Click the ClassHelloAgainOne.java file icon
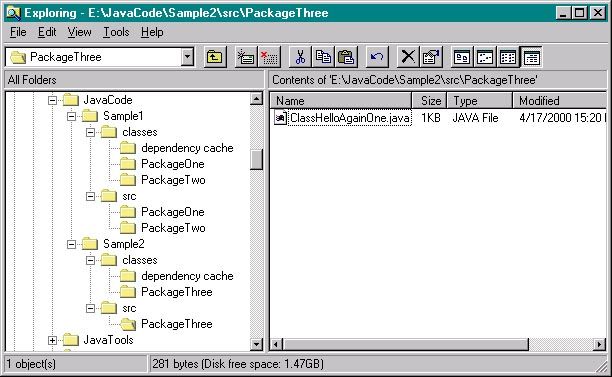Screen dimensions: 612x377 tap(281, 118)
